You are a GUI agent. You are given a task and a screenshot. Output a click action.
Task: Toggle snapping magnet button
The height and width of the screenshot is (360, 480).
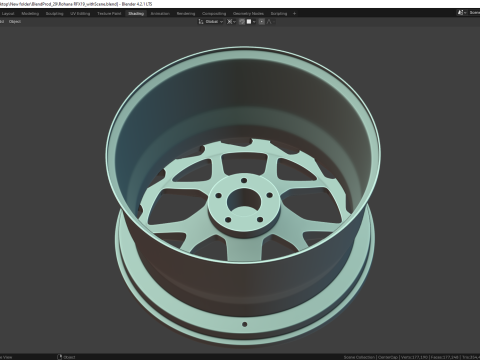(242, 22)
